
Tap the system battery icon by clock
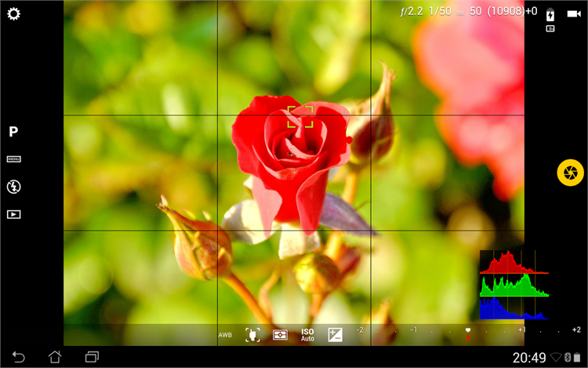[x=577, y=357]
